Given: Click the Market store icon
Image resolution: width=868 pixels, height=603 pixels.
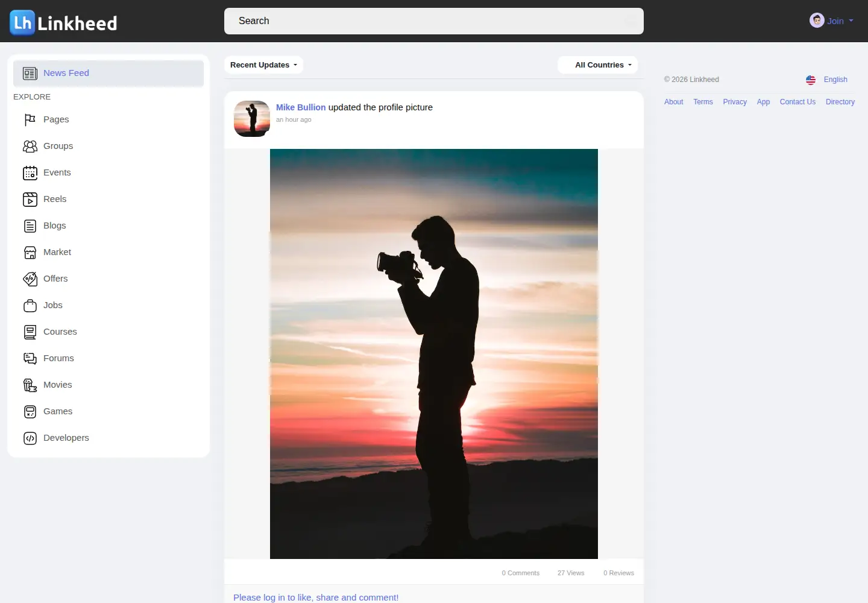Looking at the screenshot, I should click(30, 253).
